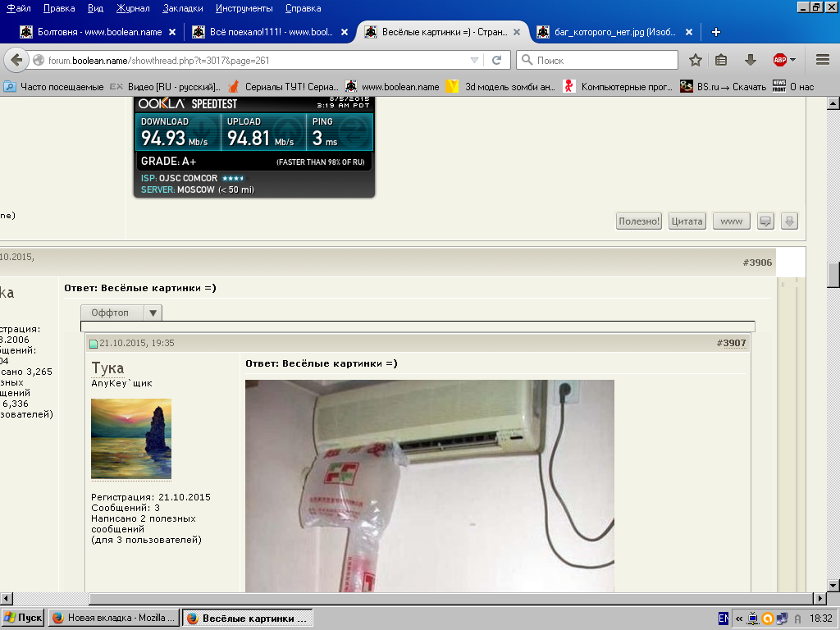Click the speech bubble reply icon
Viewport: 840px width, 630px height.
point(765,221)
